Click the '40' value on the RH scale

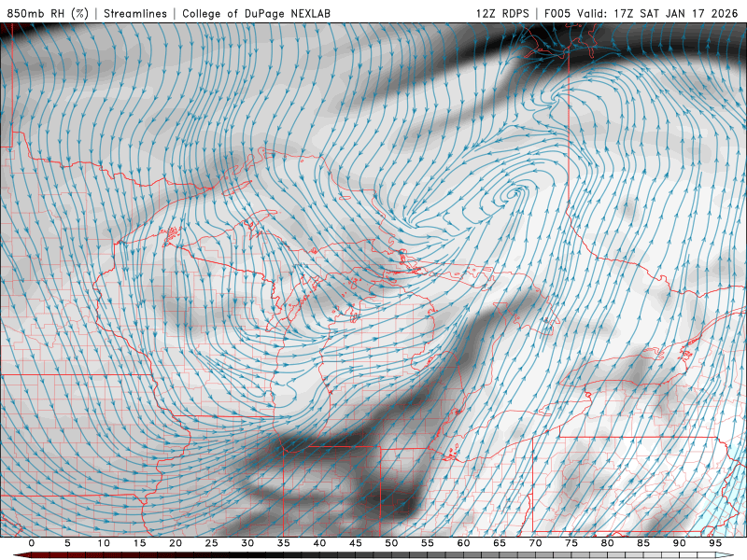[x=319, y=543]
